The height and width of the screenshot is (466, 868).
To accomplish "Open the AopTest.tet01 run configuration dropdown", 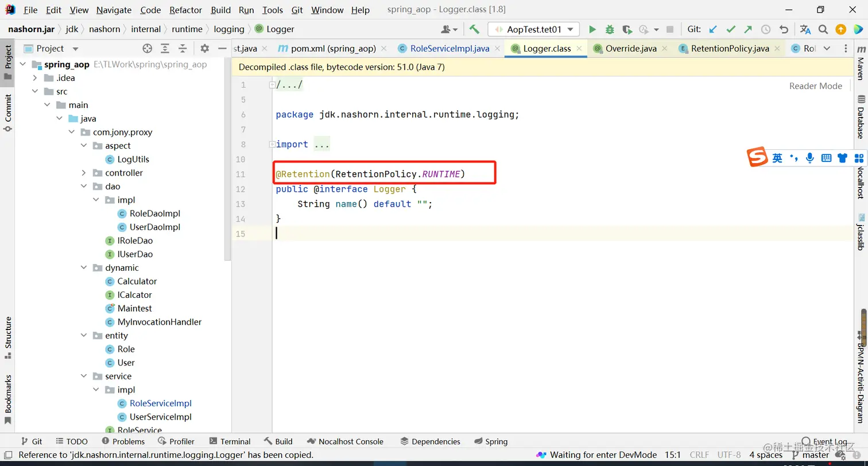I will pos(533,29).
